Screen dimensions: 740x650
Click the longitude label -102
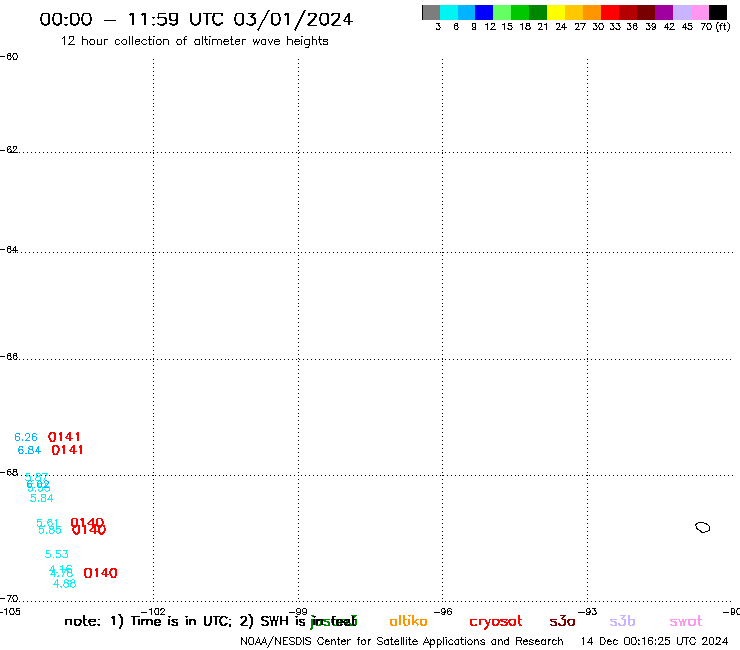point(153,612)
